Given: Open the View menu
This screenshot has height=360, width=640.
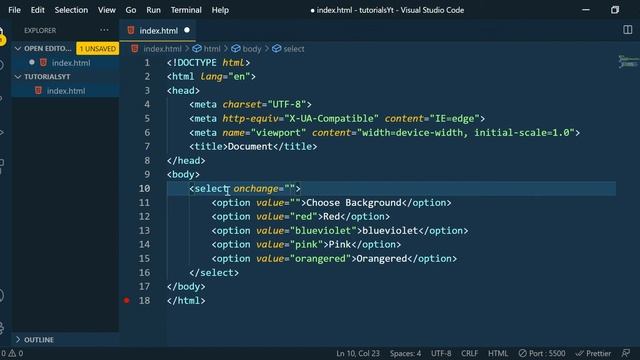Looking at the screenshot, I should pyautogui.click(x=107, y=10).
